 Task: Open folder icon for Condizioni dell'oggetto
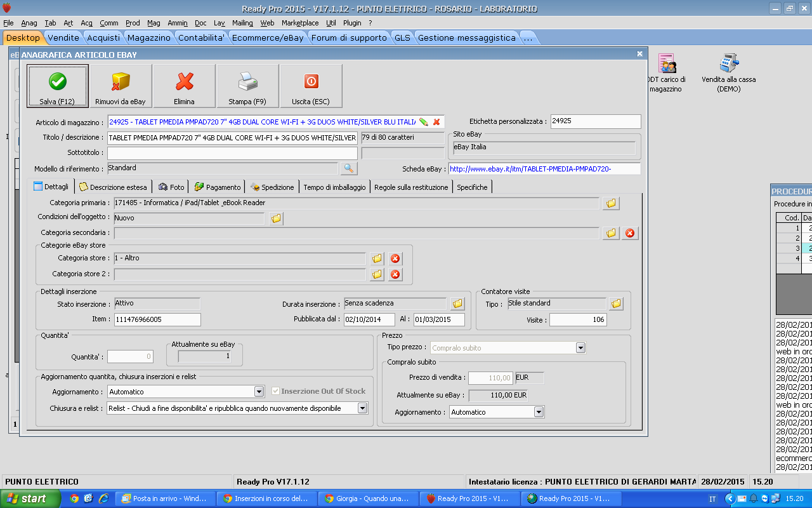coord(276,218)
